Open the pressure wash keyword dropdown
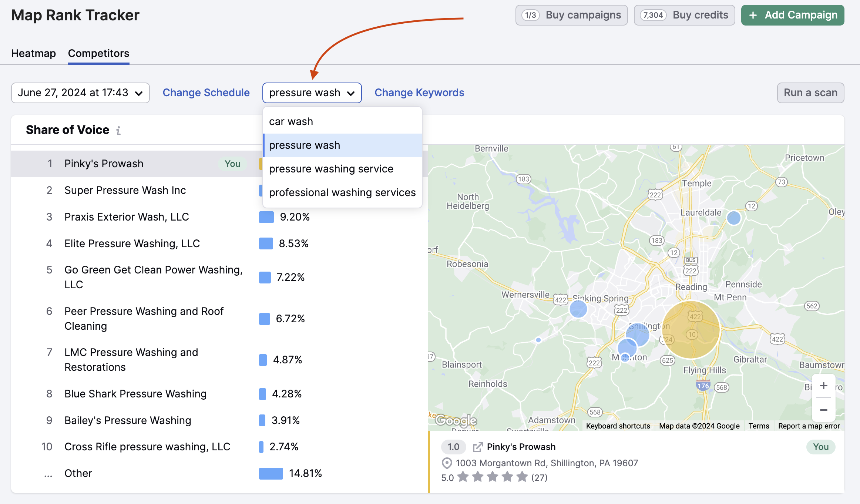The height and width of the screenshot is (504, 860). coord(312,93)
